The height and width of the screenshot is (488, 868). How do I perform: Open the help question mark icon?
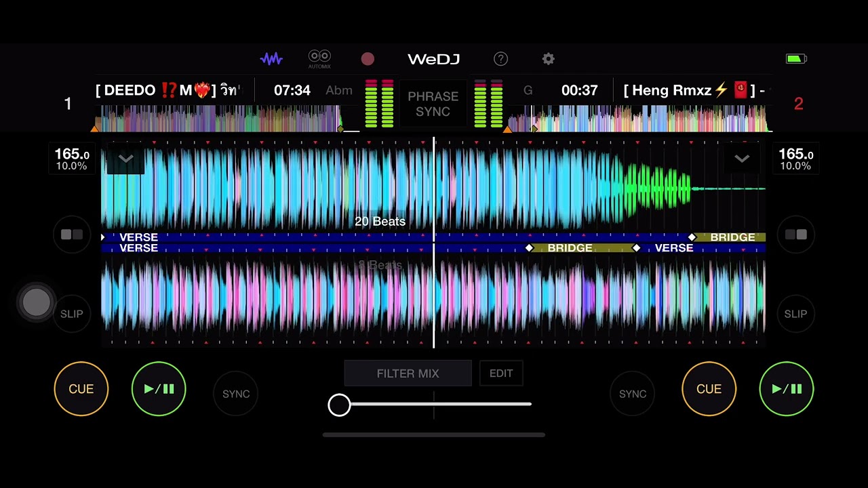pos(500,59)
